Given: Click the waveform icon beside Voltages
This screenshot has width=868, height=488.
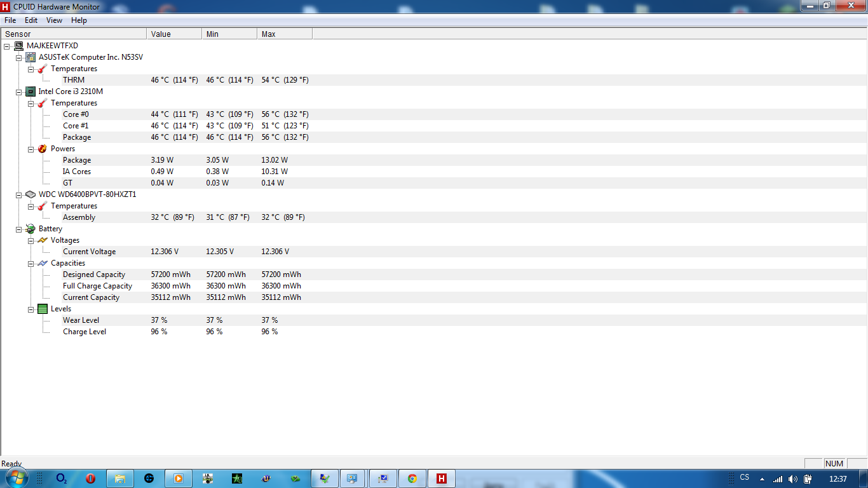Looking at the screenshot, I should 43,240.
